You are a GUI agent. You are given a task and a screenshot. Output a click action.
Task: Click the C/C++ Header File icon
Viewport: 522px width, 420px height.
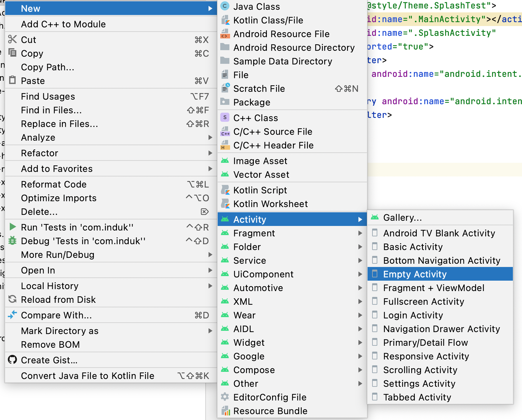point(225,145)
